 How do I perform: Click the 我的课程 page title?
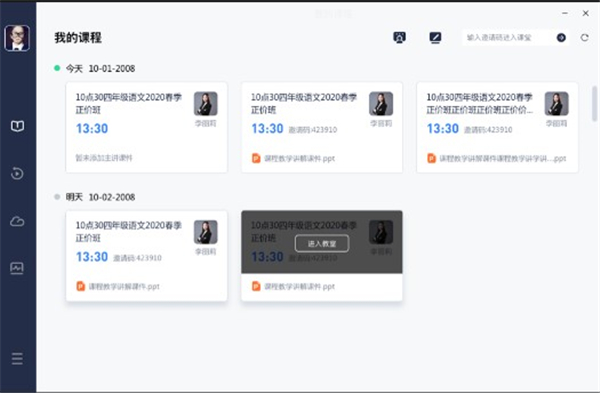coord(78,38)
